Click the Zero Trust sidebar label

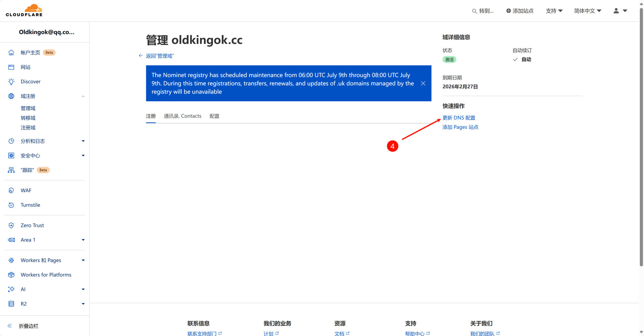pos(32,225)
